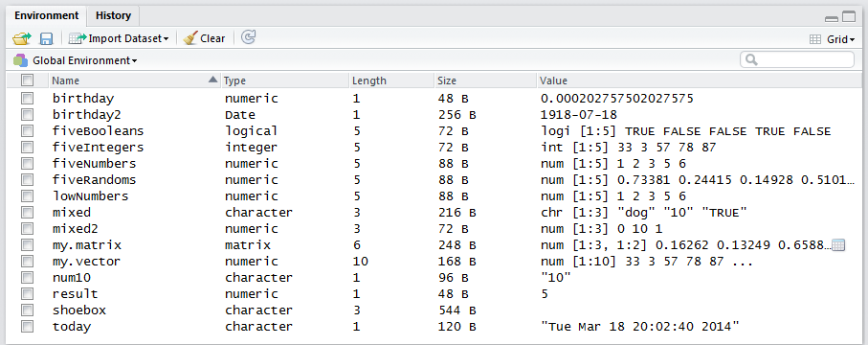Maximize the Environment pane
Image resolution: width=868 pixels, height=345 pixels.
coord(849,17)
